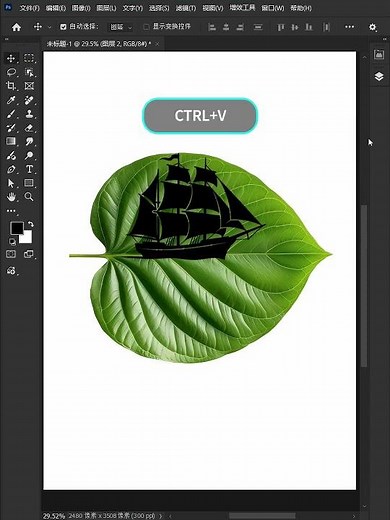
Task: Select the Eyedropper tool
Action: point(11,100)
